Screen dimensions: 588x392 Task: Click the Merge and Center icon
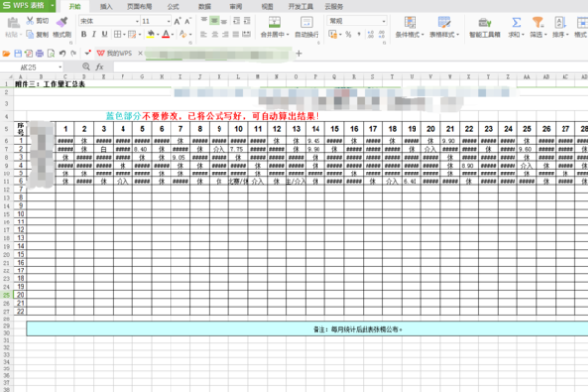pos(274,23)
